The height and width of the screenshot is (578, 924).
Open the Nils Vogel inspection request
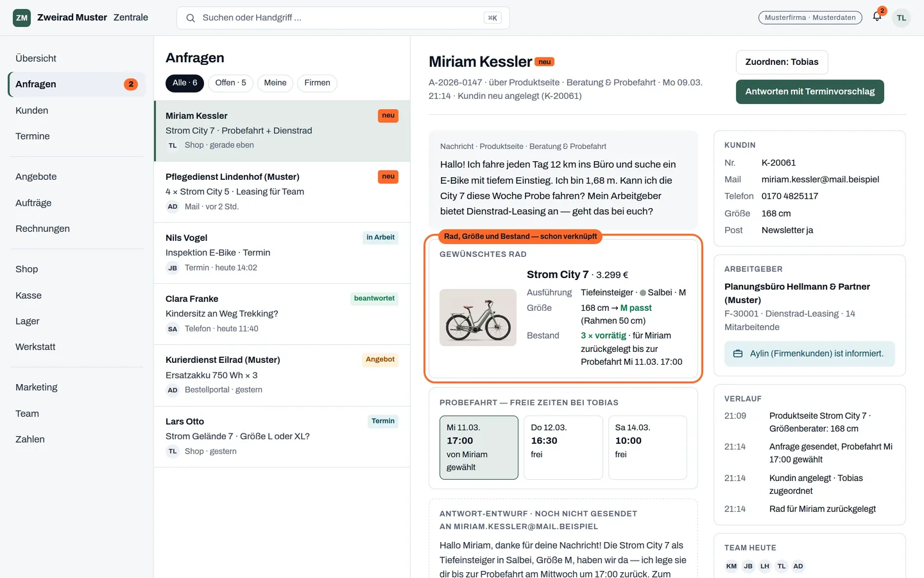point(282,253)
